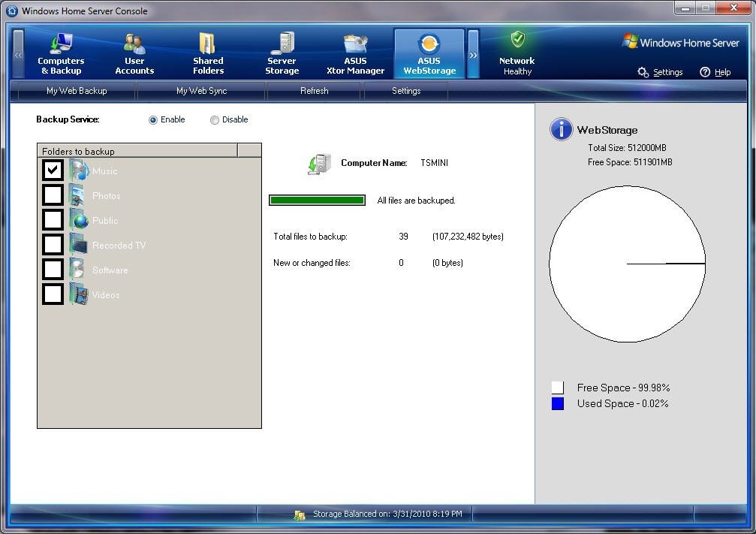This screenshot has width=756, height=534.
Task: Open the User Accounts icon
Action: pyautogui.click(x=134, y=44)
